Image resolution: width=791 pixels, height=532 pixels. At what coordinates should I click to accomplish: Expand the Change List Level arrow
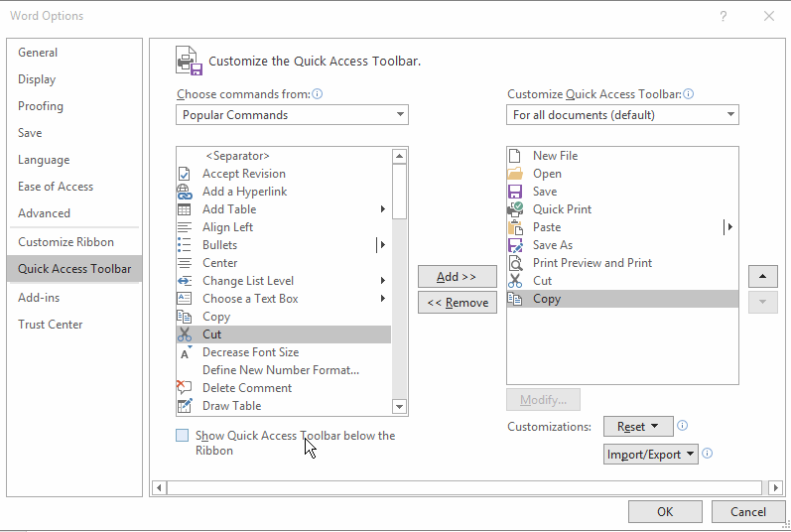coord(383,281)
